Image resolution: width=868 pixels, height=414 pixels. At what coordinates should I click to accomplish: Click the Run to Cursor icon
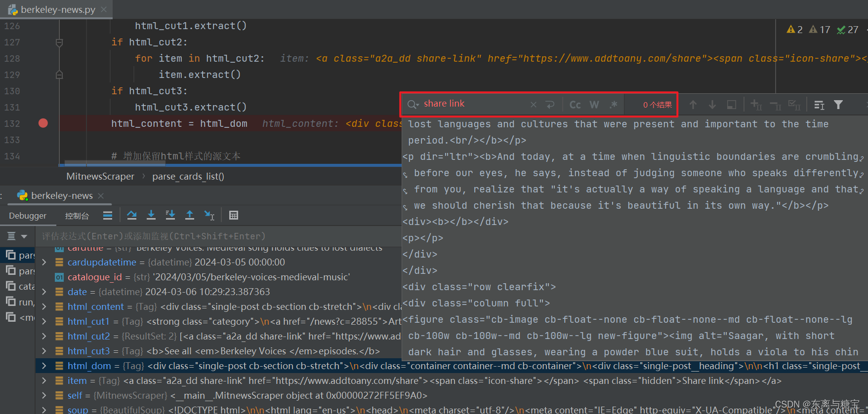[209, 215]
